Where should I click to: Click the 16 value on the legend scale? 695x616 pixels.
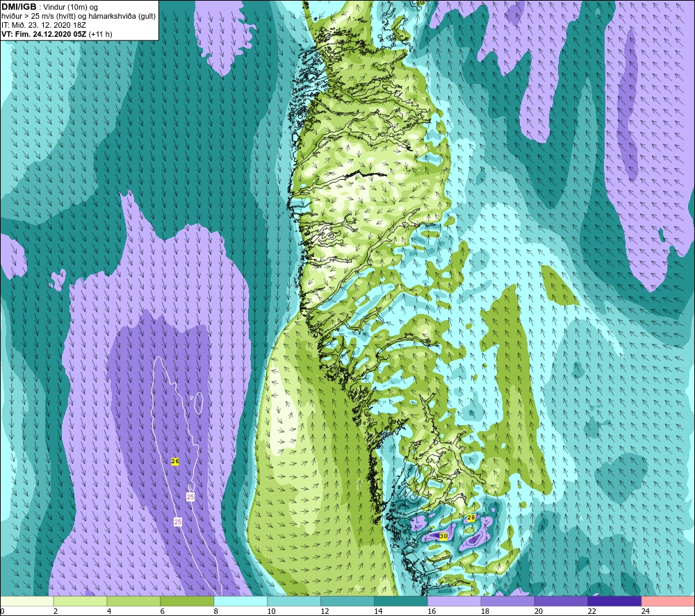pyautogui.click(x=432, y=611)
